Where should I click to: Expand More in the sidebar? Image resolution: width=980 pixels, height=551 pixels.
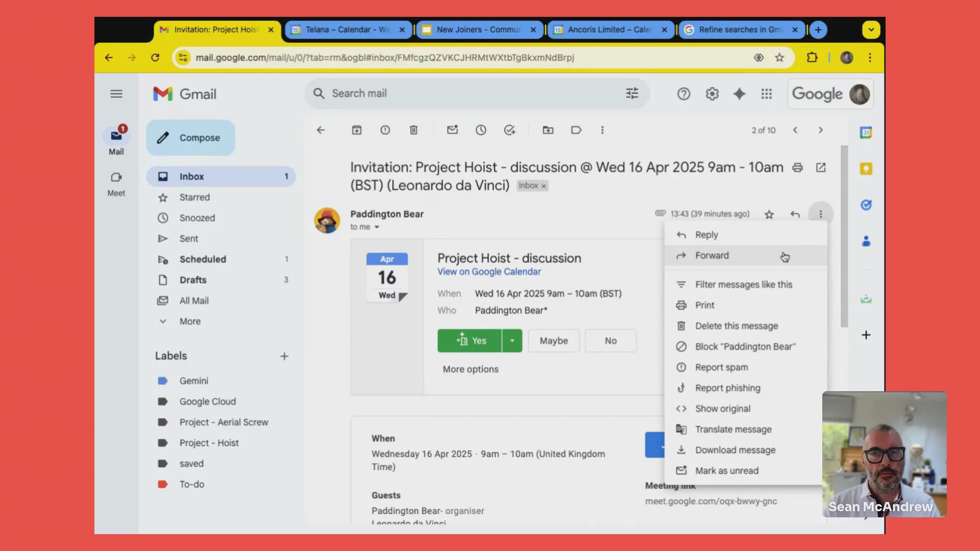190,321
